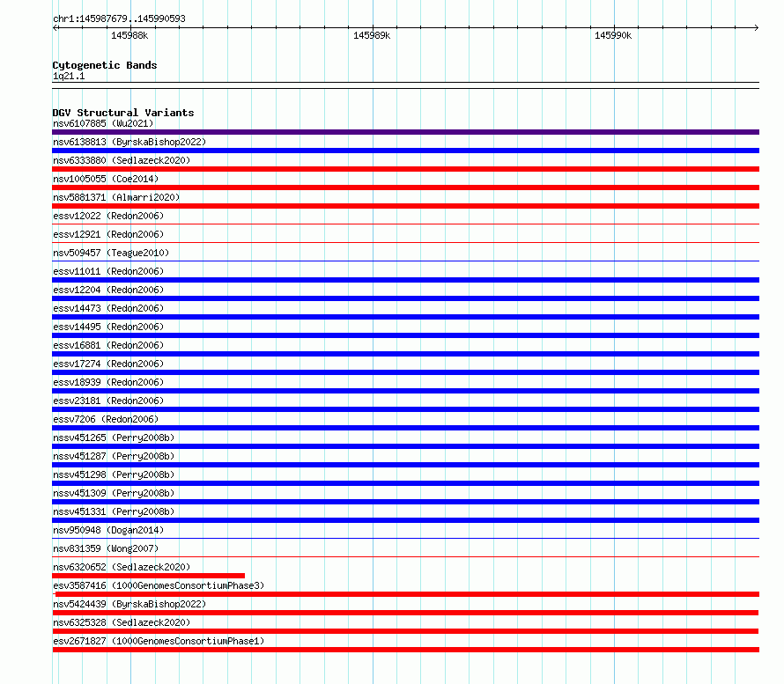Click nsv5424439 (ByrskaBishop2022) label
Viewport: 784px width, 684px height.
129,604
